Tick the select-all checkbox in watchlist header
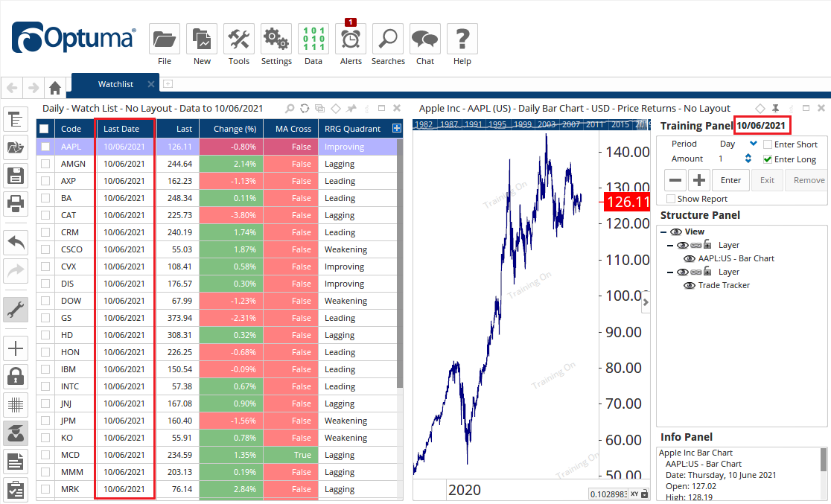The height and width of the screenshot is (504, 831). tap(44, 129)
